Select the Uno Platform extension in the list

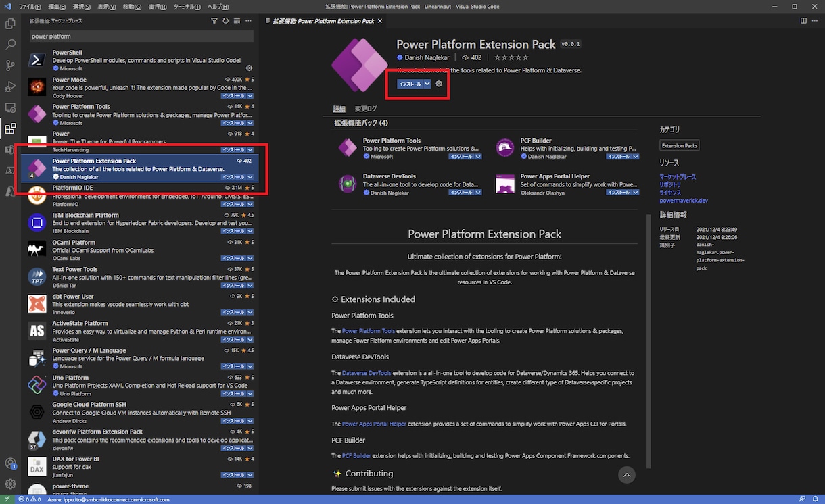(141, 385)
